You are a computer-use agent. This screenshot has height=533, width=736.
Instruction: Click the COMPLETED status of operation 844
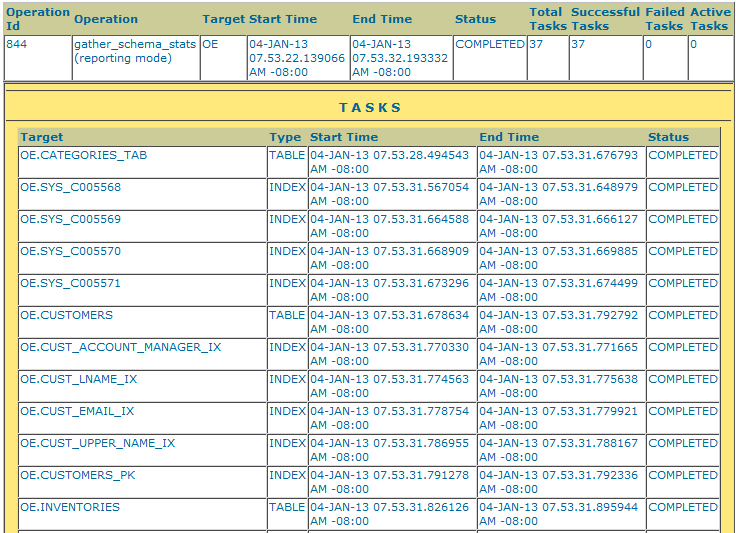click(x=490, y=45)
